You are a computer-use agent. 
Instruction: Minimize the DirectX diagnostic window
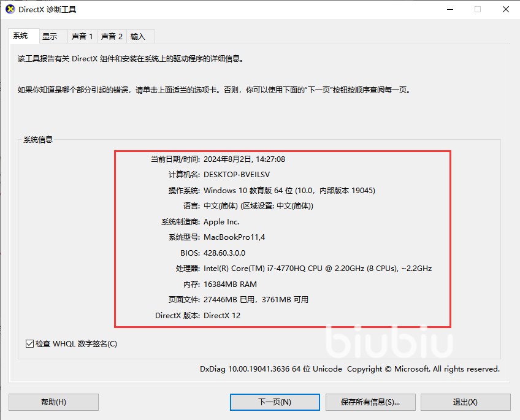(x=450, y=9)
